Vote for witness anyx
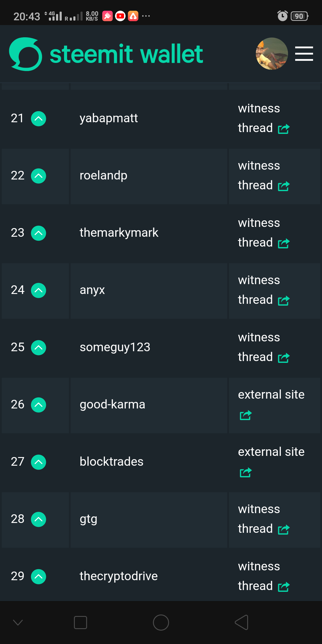This screenshot has width=322, height=644. pos(38,290)
